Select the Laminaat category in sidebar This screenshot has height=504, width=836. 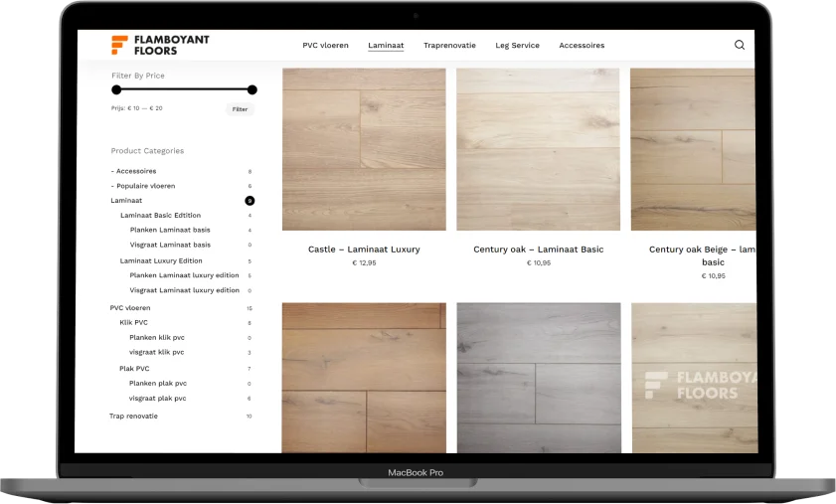(x=126, y=201)
